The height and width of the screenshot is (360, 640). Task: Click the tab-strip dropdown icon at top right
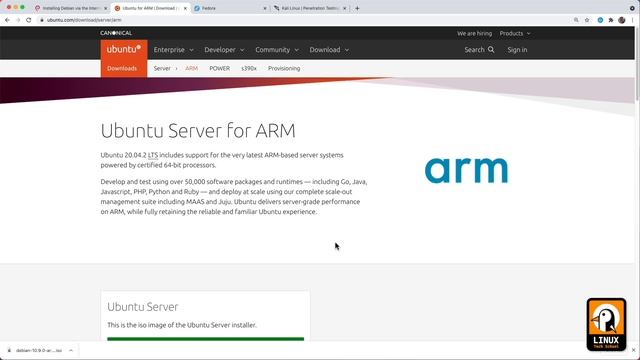(x=632, y=8)
